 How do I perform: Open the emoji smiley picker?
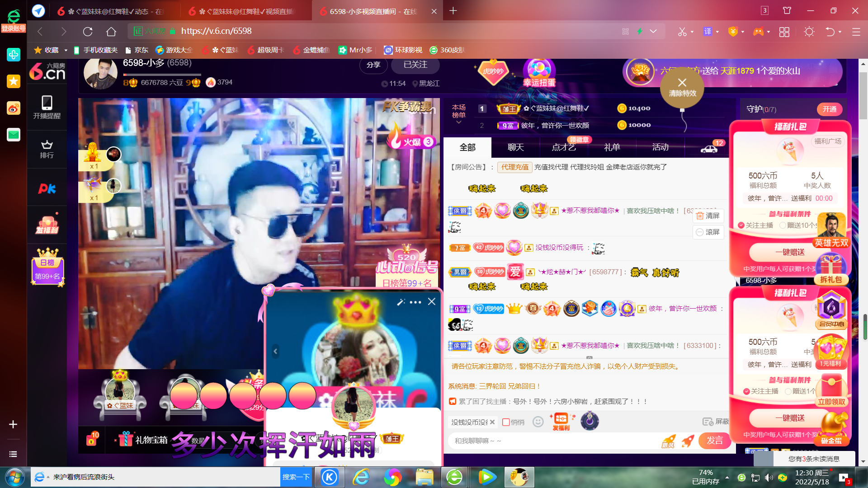pyautogui.click(x=538, y=422)
